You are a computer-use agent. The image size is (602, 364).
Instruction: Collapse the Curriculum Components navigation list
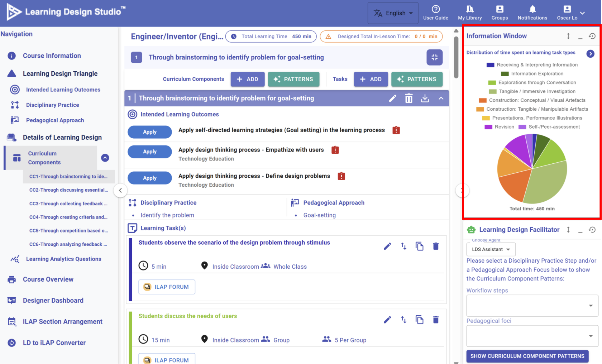click(105, 158)
